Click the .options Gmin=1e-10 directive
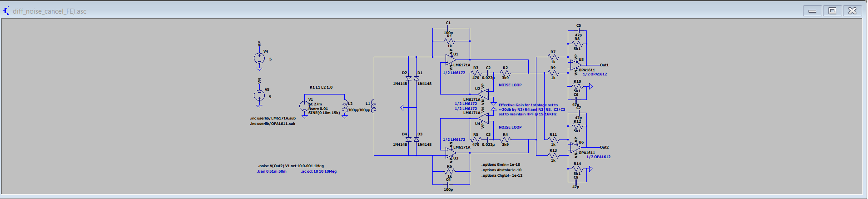The height and width of the screenshot is (199, 868). coord(501,164)
